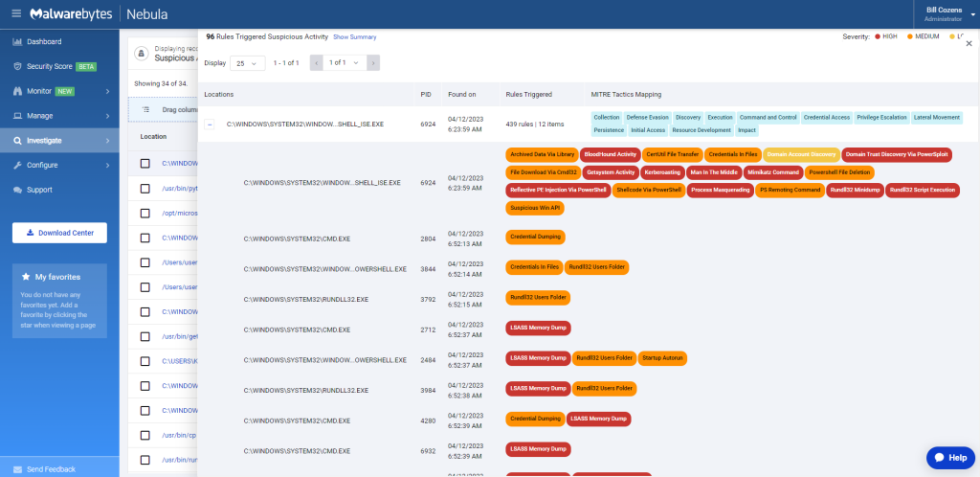Click the Lateral Movement MITRE tag

pos(936,117)
